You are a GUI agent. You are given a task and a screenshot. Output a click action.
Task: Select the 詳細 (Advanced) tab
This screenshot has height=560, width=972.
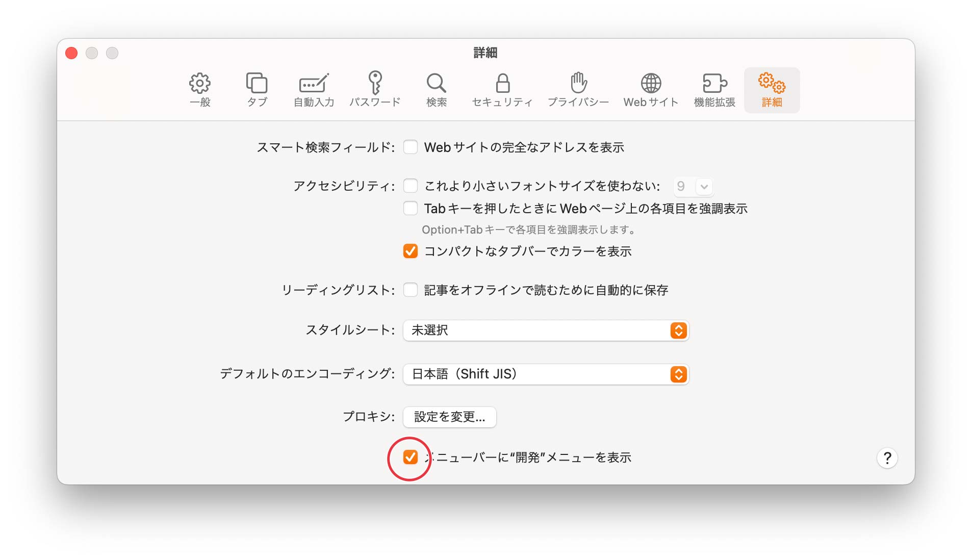point(772,90)
